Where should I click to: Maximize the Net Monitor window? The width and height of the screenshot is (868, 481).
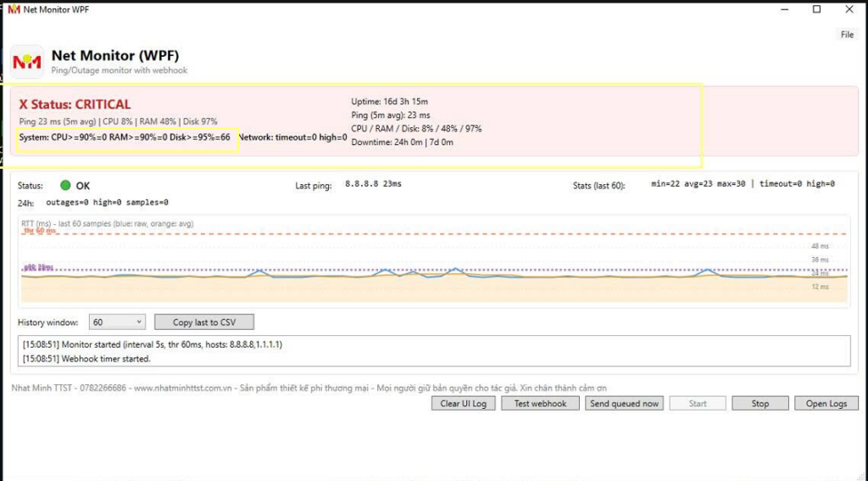point(816,9)
